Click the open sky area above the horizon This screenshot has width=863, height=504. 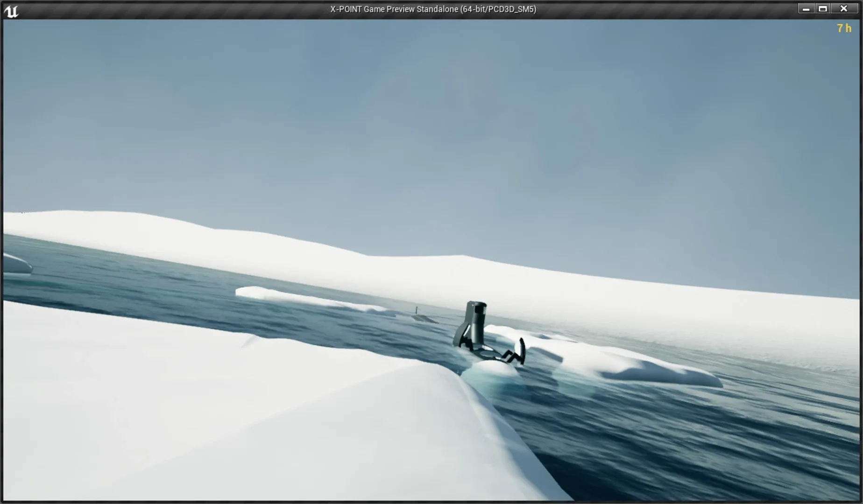(420, 117)
